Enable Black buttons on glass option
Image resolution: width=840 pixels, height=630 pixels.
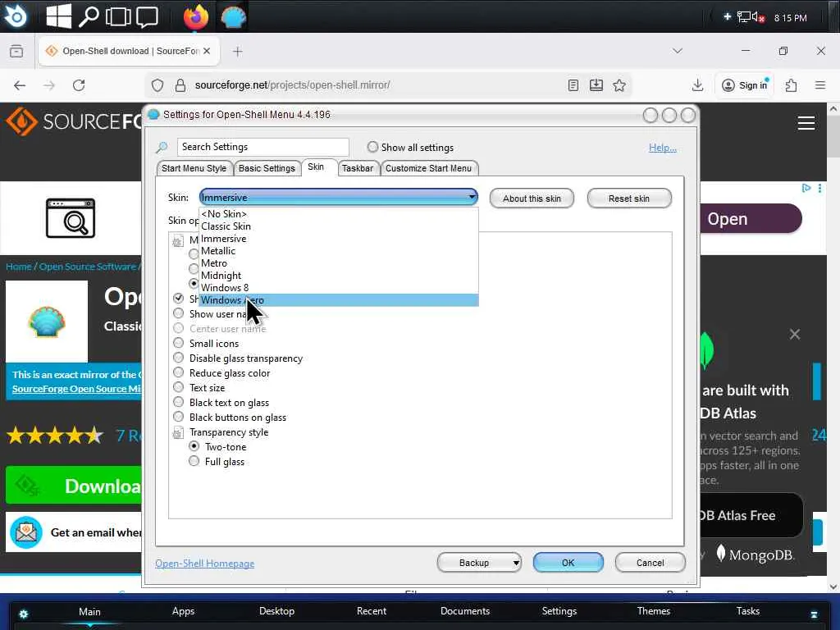pyautogui.click(x=178, y=417)
